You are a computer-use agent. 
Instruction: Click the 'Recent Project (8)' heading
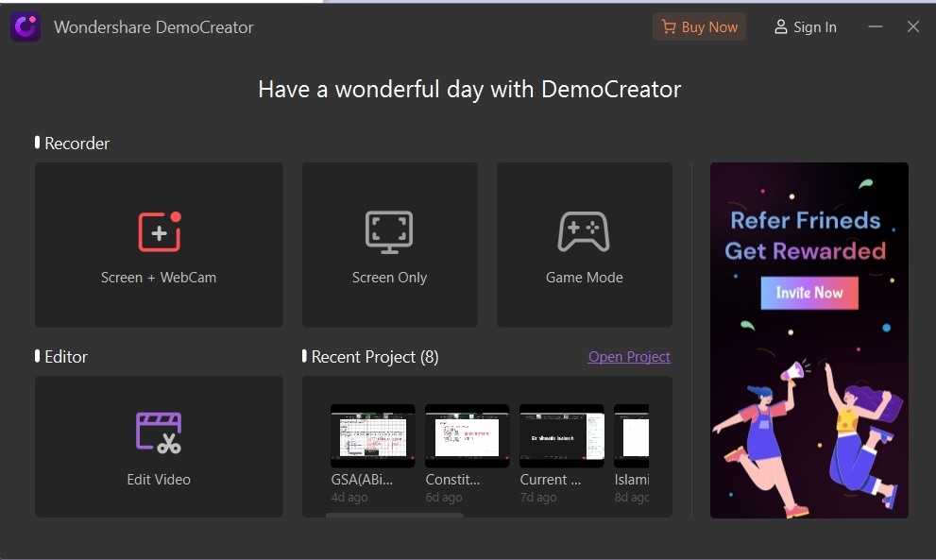375,356
